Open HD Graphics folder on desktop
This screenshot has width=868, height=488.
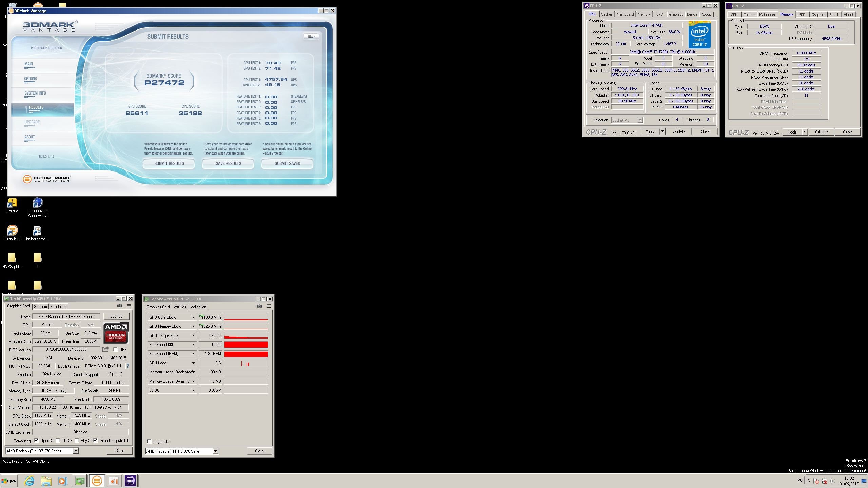pyautogui.click(x=12, y=261)
